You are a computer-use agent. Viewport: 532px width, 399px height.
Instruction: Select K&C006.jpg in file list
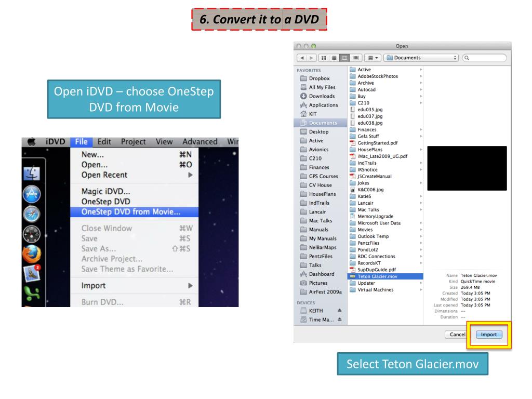click(x=386, y=190)
